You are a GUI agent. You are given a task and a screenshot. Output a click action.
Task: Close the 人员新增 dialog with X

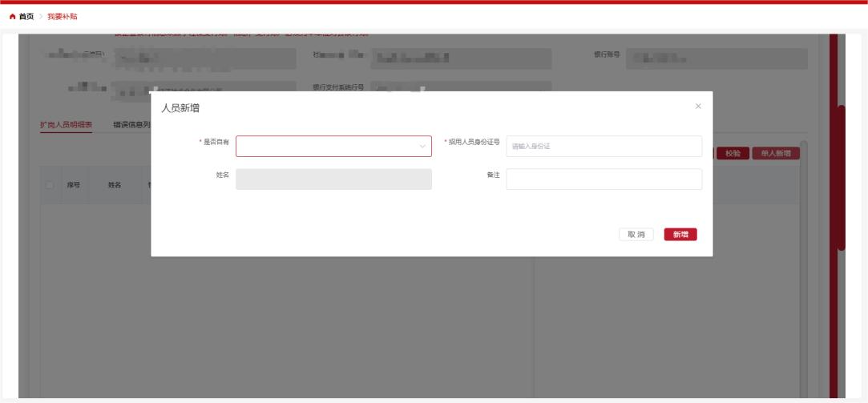click(697, 107)
